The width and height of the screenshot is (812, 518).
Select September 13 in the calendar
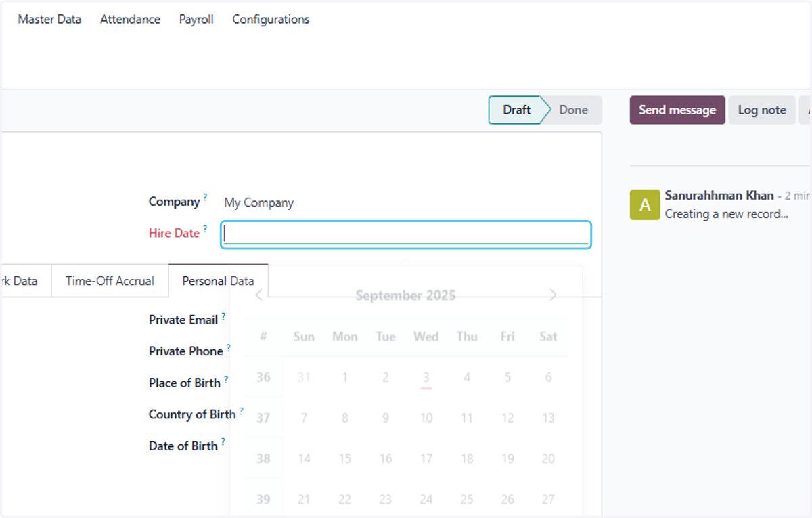tap(548, 418)
